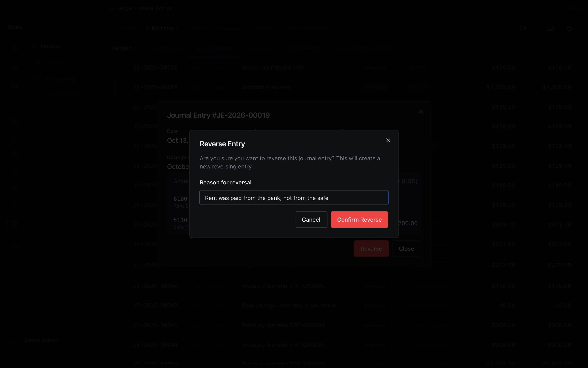Toggle the dark mode moon icon in header
The width and height of the screenshot is (588, 368).
pos(569,28)
